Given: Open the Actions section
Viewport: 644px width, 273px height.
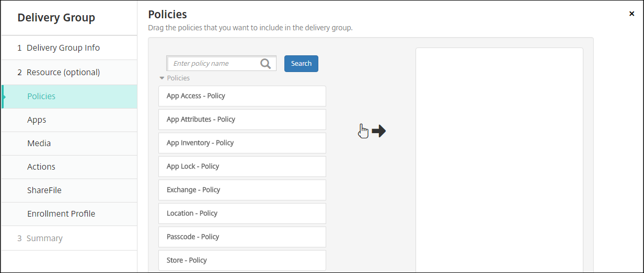Looking at the screenshot, I should [x=41, y=167].
